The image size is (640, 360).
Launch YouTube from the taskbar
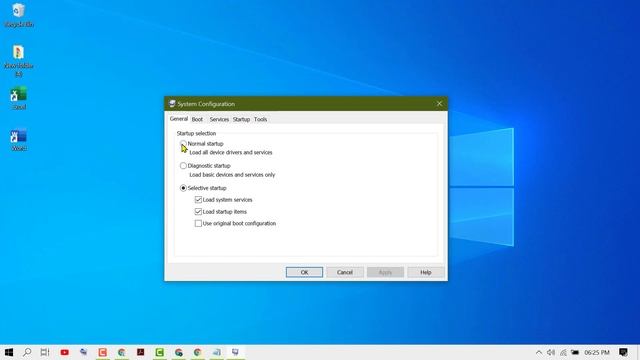[x=64, y=352]
